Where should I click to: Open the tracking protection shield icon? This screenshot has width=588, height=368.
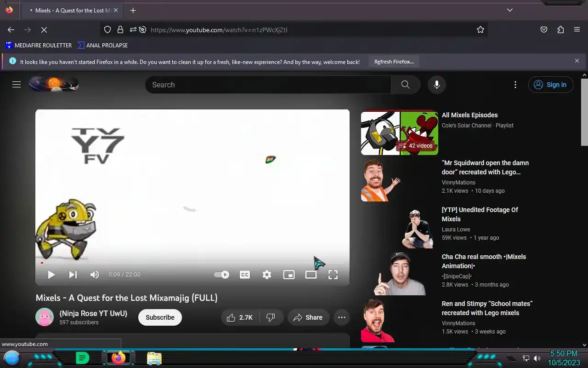coord(107,29)
